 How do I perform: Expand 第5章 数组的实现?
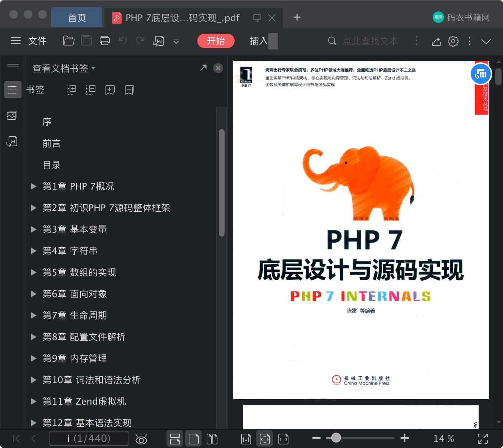(x=34, y=272)
